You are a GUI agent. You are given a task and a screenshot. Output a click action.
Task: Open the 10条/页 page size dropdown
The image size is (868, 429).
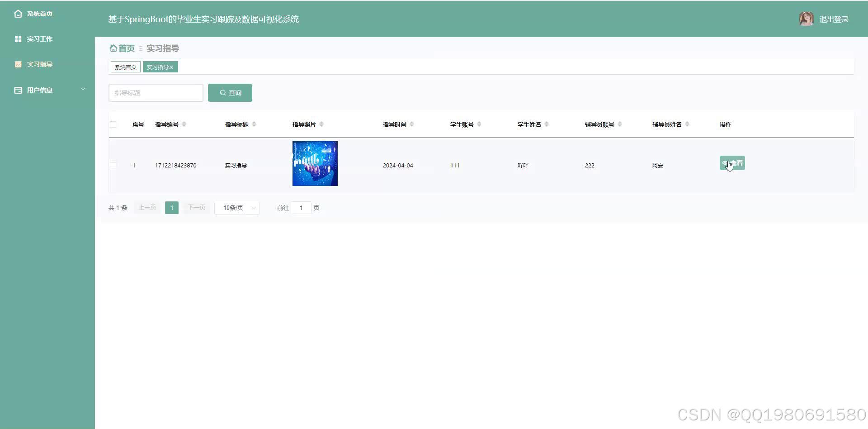(x=236, y=208)
